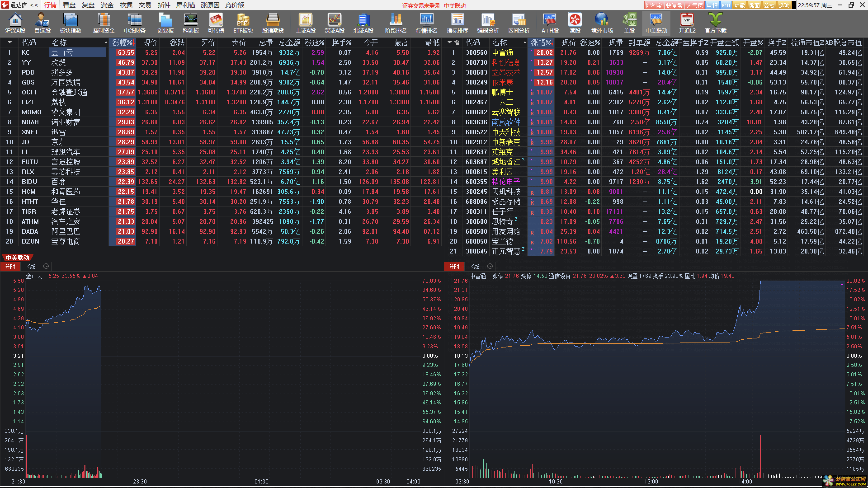This screenshot has height=488, width=868.
Task: Expand the right table 指 dropdown arrow
Action: pyautogui.click(x=450, y=42)
